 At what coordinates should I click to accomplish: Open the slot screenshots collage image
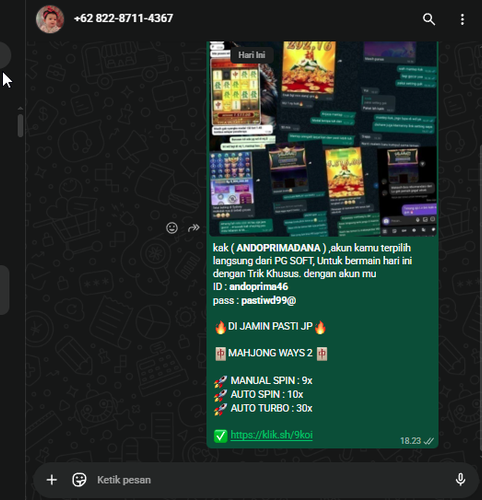coord(323,139)
